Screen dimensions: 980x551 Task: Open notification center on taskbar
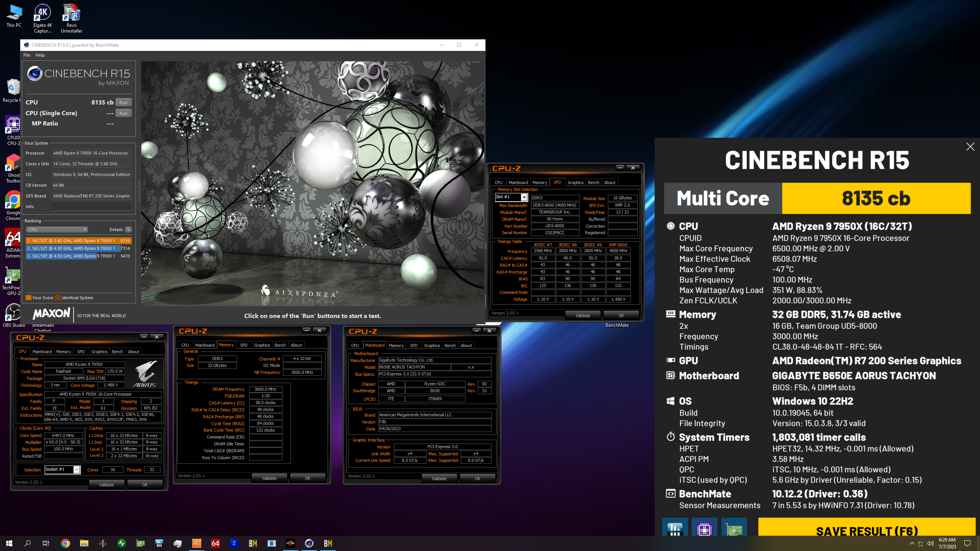pyautogui.click(x=967, y=543)
